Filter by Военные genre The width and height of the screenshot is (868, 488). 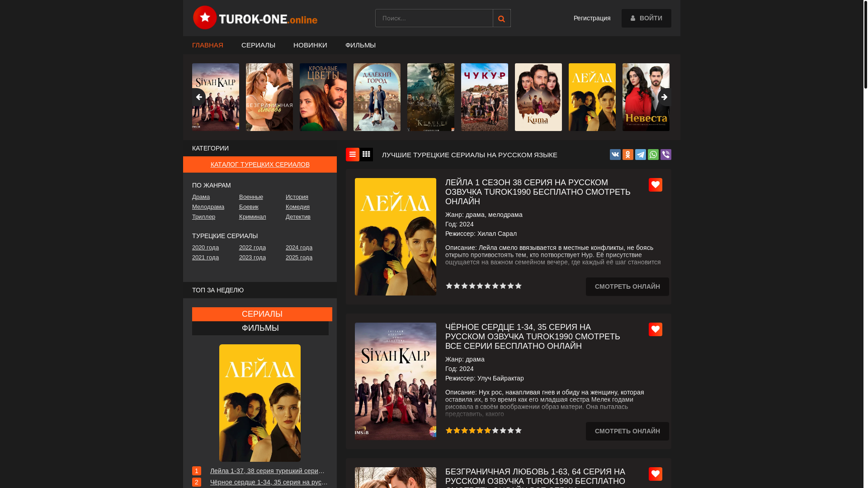click(x=251, y=197)
